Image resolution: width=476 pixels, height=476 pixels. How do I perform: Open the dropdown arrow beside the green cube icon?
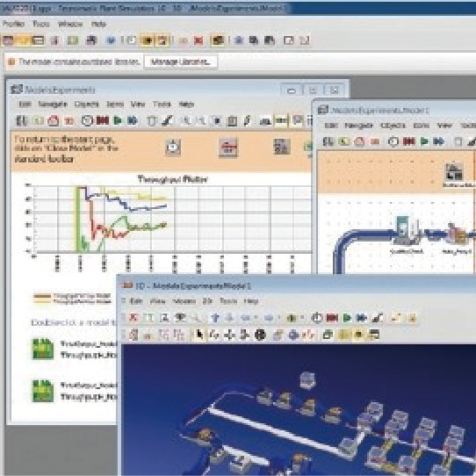pos(302,318)
